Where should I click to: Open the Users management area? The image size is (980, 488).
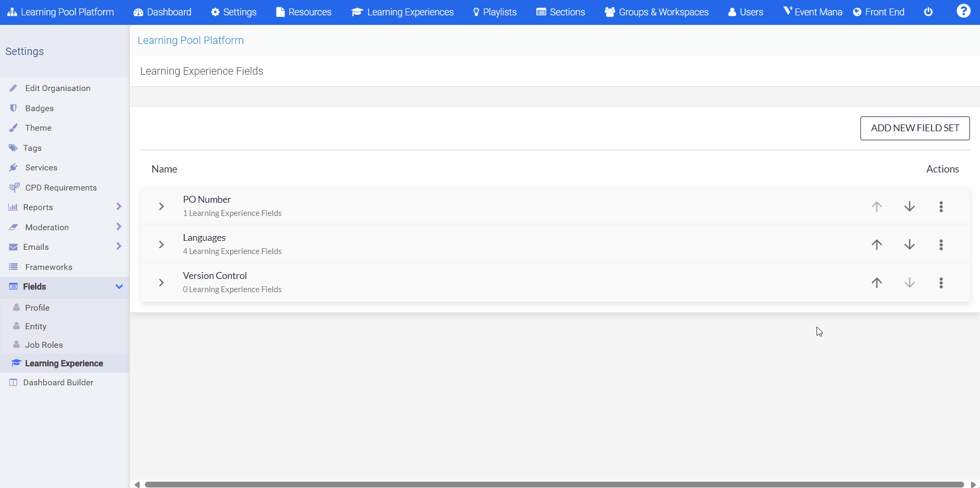(745, 12)
